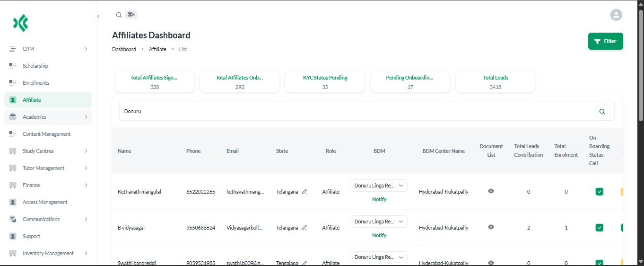Screen dimensions: 644x266
Task: Go to Content Management section
Action: click(46, 134)
